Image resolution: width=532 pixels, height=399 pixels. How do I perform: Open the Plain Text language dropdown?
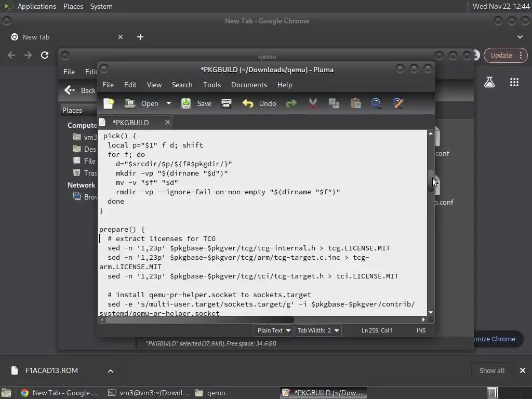pyautogui.click(x=273, y=330)
